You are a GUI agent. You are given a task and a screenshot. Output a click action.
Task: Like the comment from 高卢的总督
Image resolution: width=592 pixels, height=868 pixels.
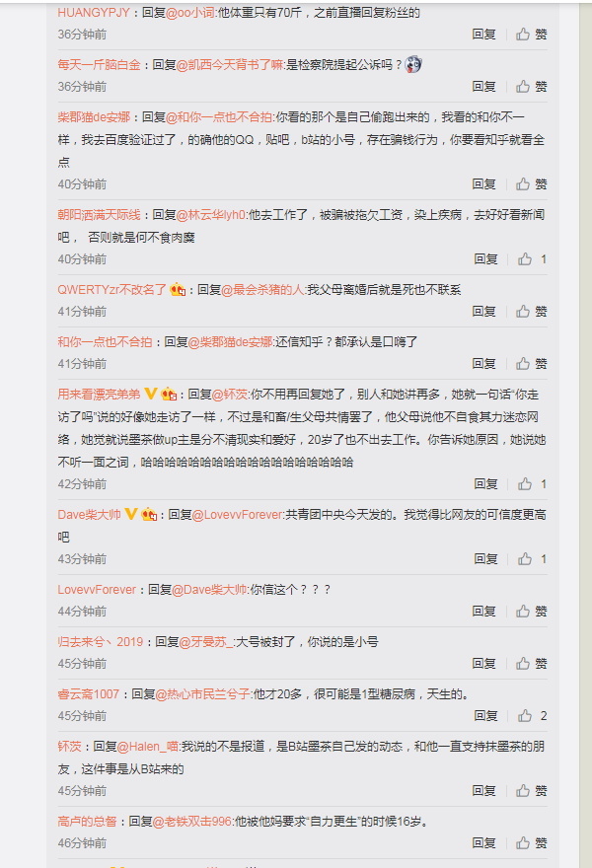tap(532, 842)
